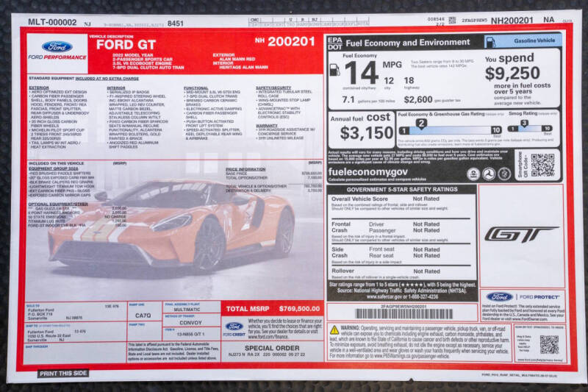
Task: Click the QR code in the bottom right corner
Action: (x=549, y=344)
